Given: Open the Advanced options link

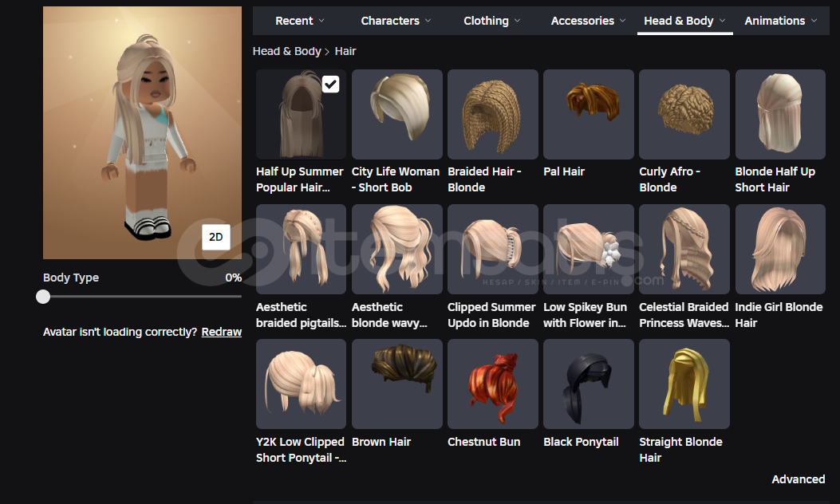Looking at the screenshot, I should click(x=799, y=479).
